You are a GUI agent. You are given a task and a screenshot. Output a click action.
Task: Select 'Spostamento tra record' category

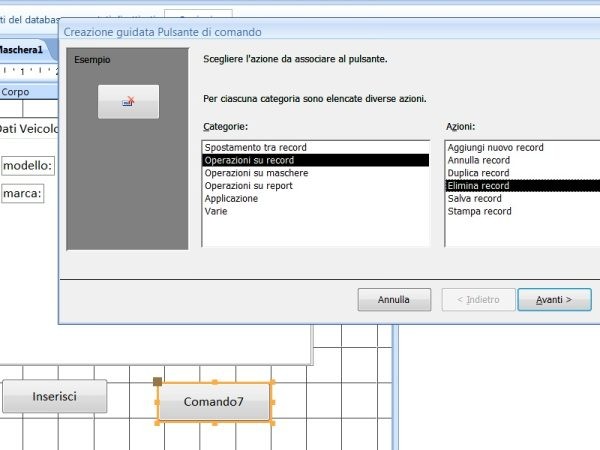click(x=255, y=147)
